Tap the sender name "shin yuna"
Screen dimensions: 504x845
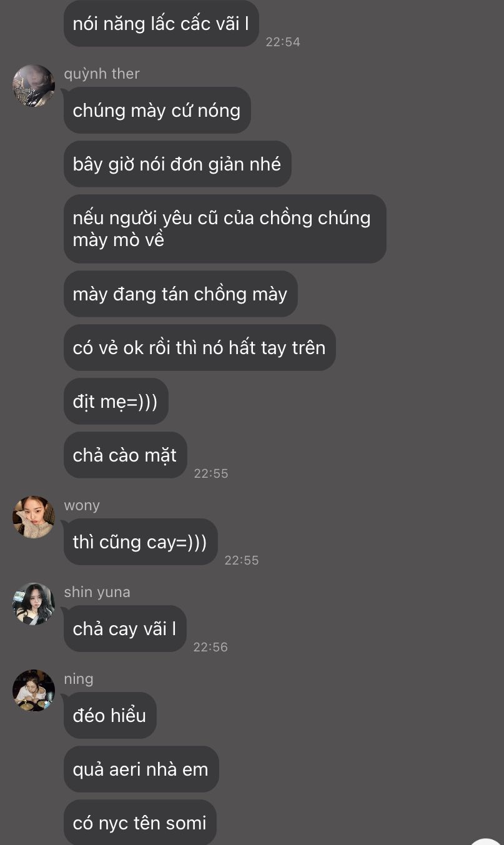coord(97,592)
